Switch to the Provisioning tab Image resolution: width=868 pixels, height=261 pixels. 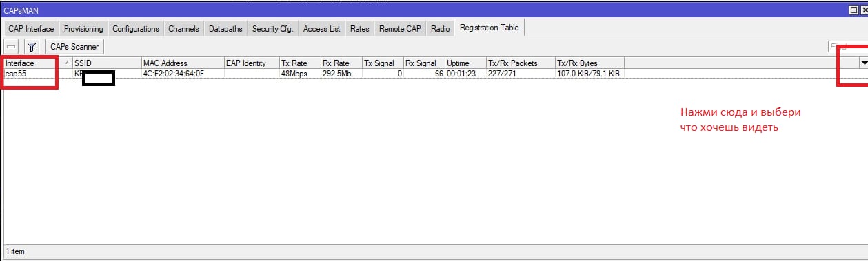pyautogui.click(x=83, y=29)
